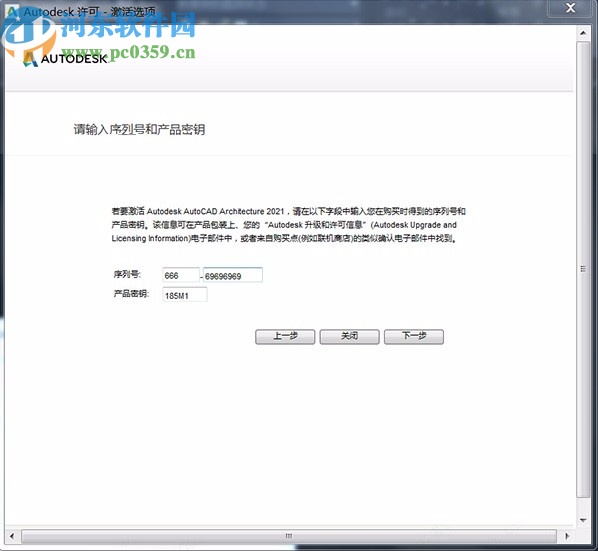598x551 pixels.
Task: Click the heading 请输入序列号和产品密钥
Action: 139,130
